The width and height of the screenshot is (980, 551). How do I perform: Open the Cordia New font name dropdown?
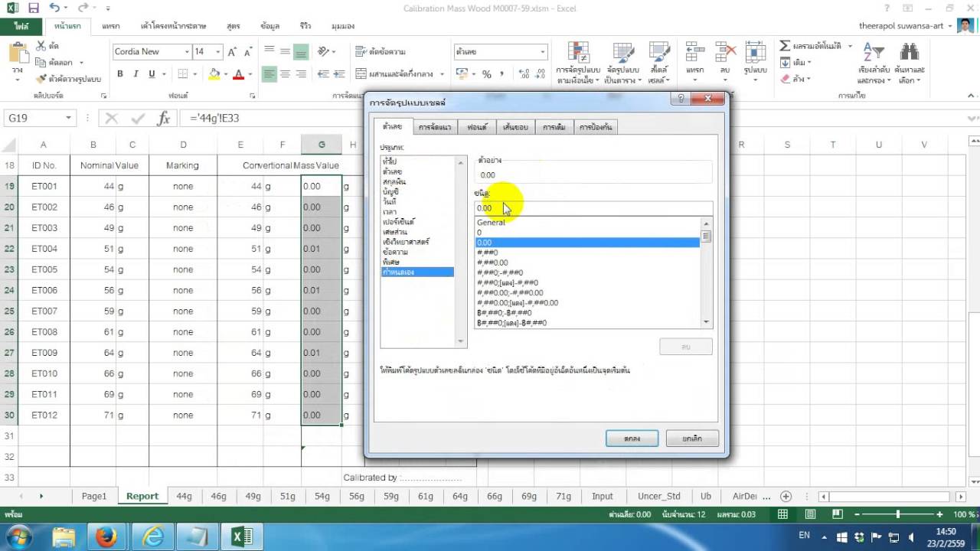coord(187,51)
